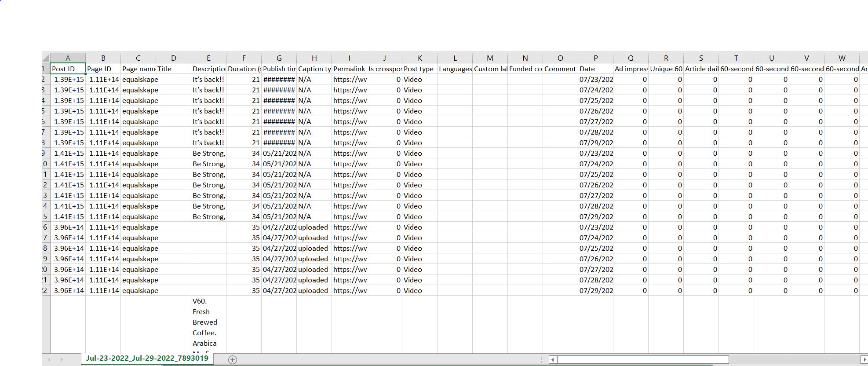This screenshot has width=868, height=366.
Task: Select column P header
Action: pyautogui.click(x=595, y=58)
